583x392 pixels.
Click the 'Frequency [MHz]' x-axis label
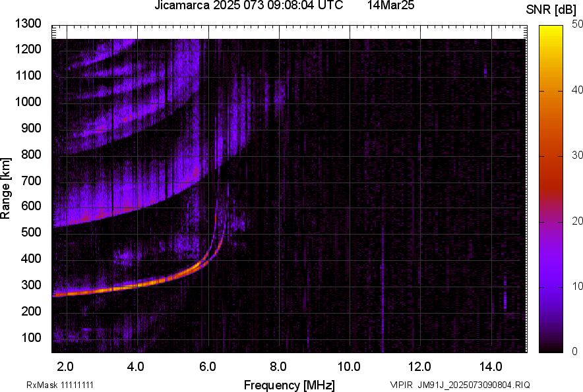[x=290, y=385]
